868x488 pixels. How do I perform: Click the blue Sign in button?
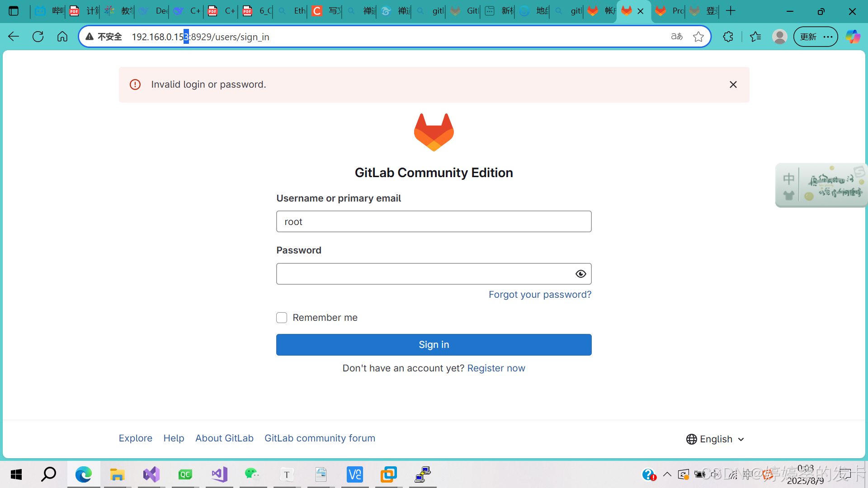[x=434, y=345]
